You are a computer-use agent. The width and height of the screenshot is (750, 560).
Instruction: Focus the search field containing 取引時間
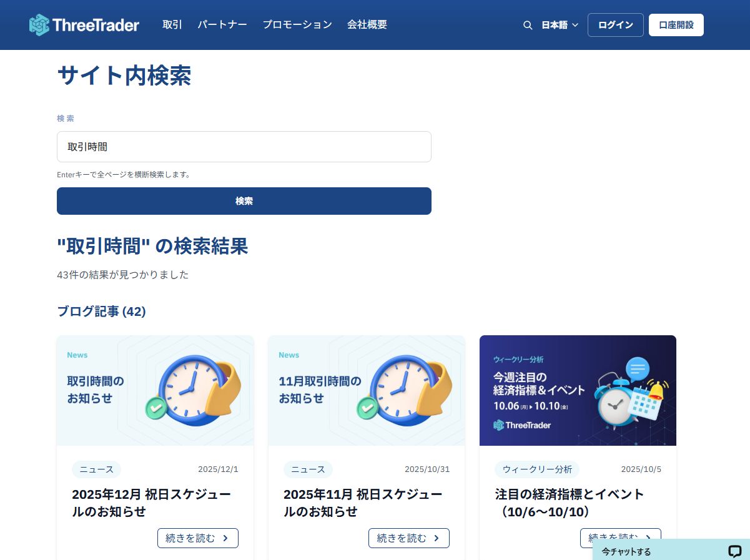pyautogui.click(x=244, y=147)
